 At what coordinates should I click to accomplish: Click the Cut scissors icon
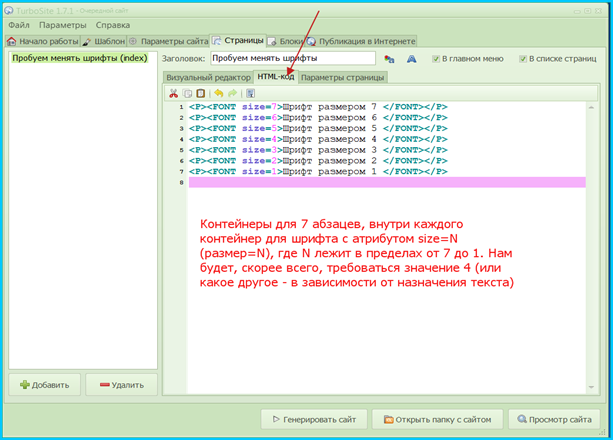(x=173, y=93)
